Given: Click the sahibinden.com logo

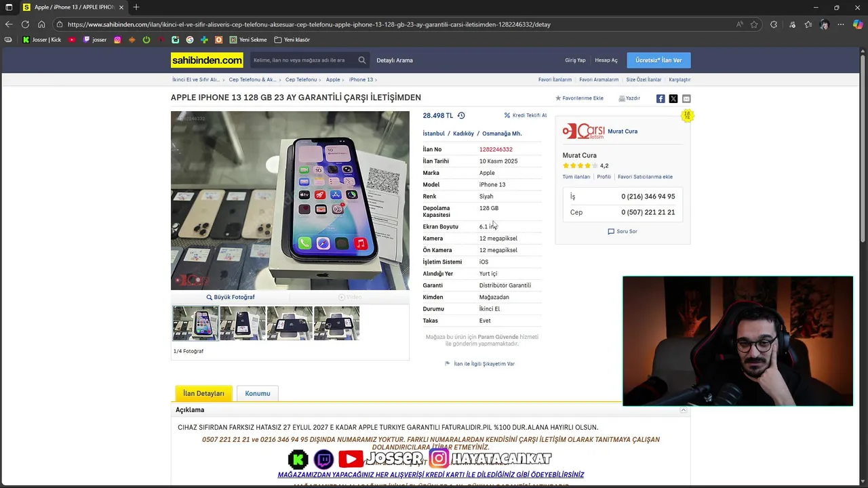Looking at the screenshot, I should pos(207,60).
